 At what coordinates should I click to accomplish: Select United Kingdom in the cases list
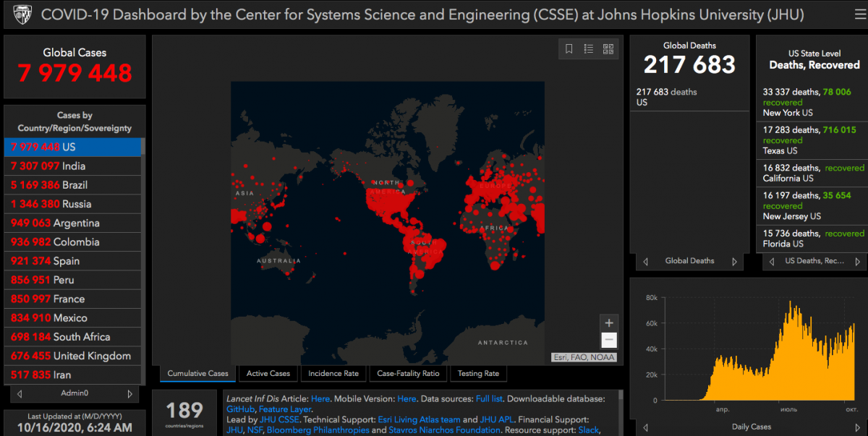tap(72, 356)
